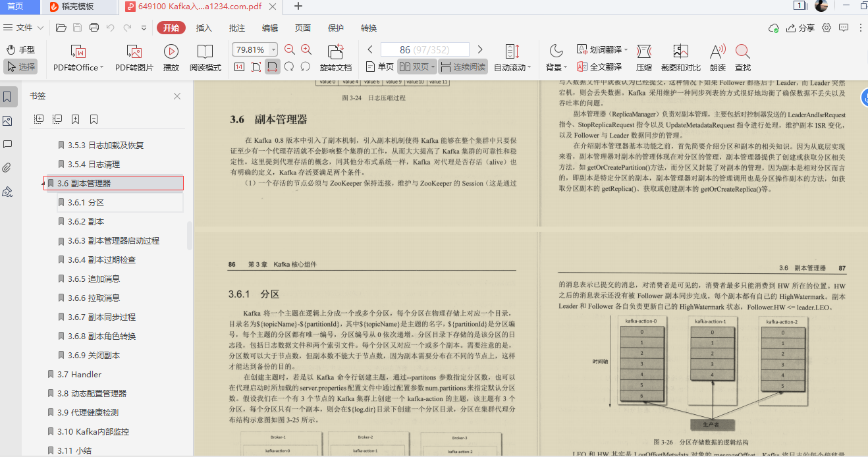Start slideshow with 播放 button
This screenshot has height=457, width=868.
tap(171, 58)
